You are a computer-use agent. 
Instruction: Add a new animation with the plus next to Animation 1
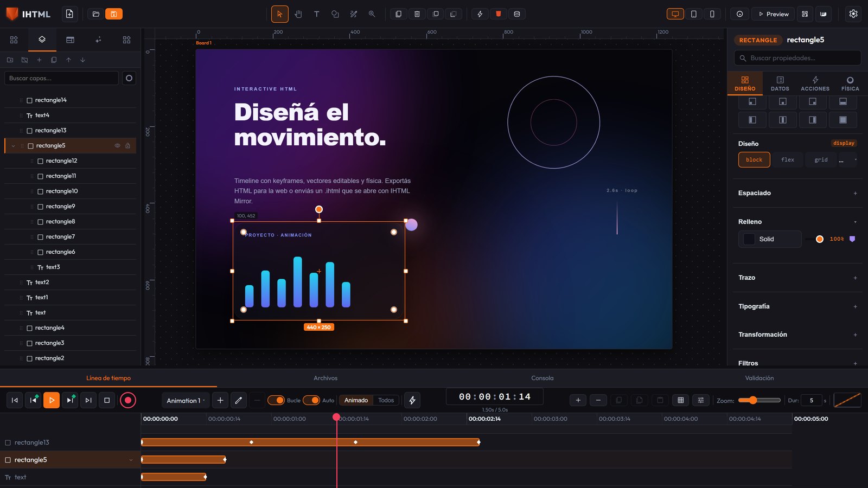(x=220, y=400)
